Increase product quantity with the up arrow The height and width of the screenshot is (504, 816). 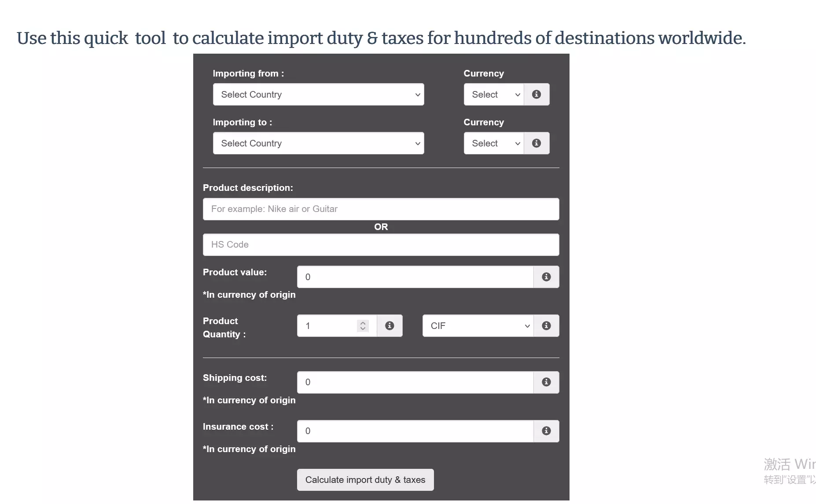click(363, 323)
